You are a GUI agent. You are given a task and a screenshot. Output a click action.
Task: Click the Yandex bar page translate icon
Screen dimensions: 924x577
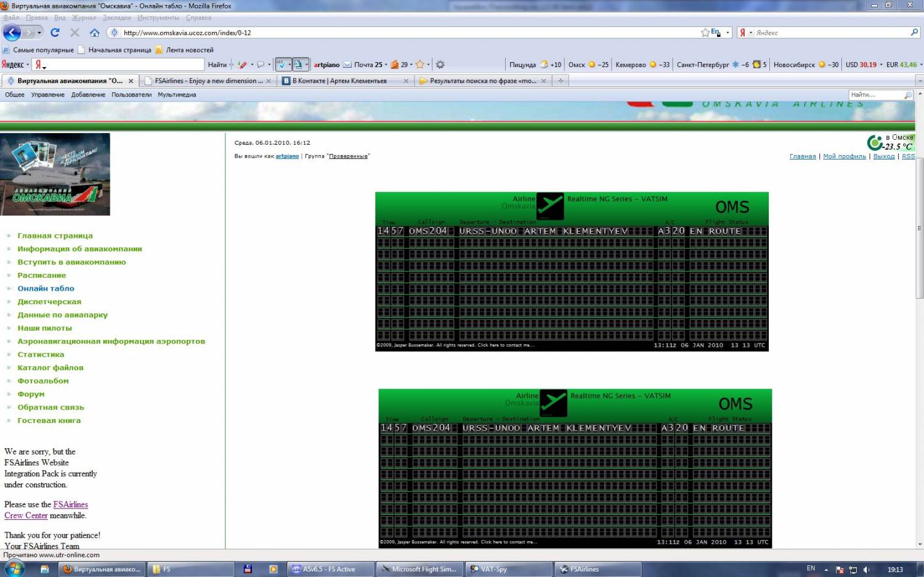click(x=298, y=65)
